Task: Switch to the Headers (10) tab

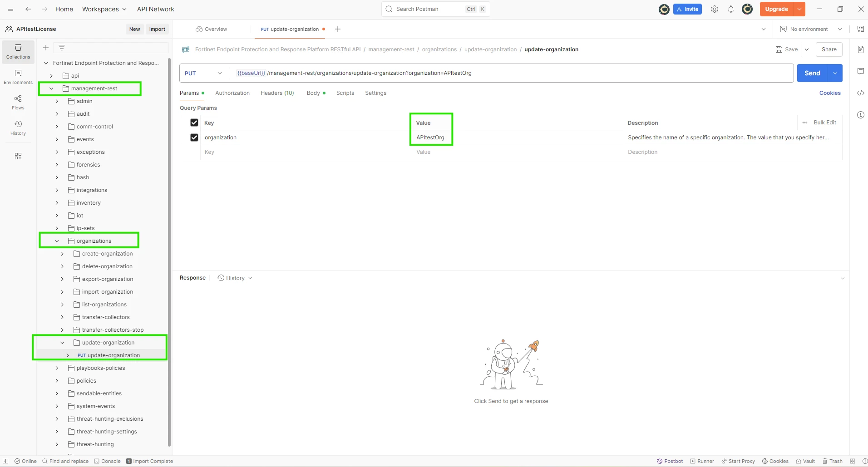Action: 277,93
